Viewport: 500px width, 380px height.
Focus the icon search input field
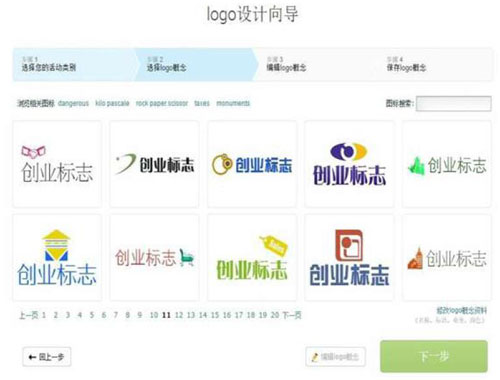pos(454,103)
